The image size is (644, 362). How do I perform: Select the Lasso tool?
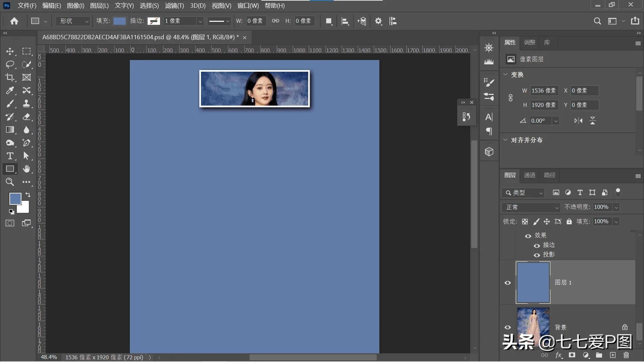pyautogui.click(x=10, y=64)
